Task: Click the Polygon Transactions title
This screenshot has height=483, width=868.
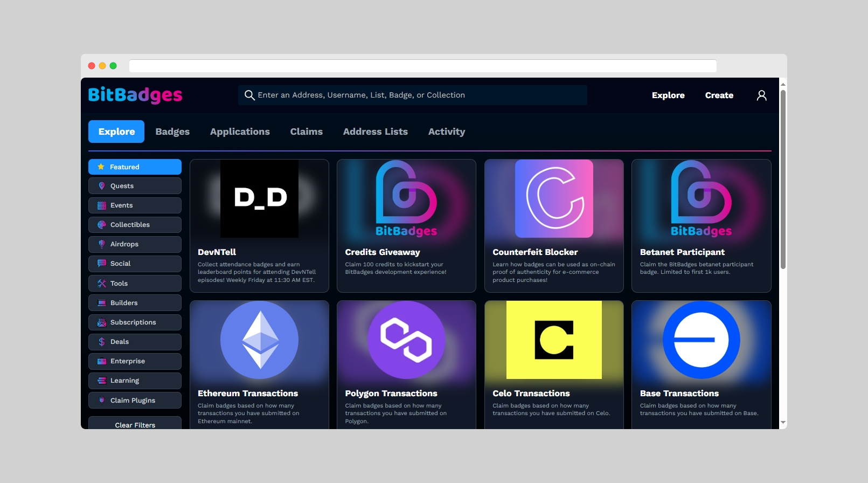Action: [391, 394]
